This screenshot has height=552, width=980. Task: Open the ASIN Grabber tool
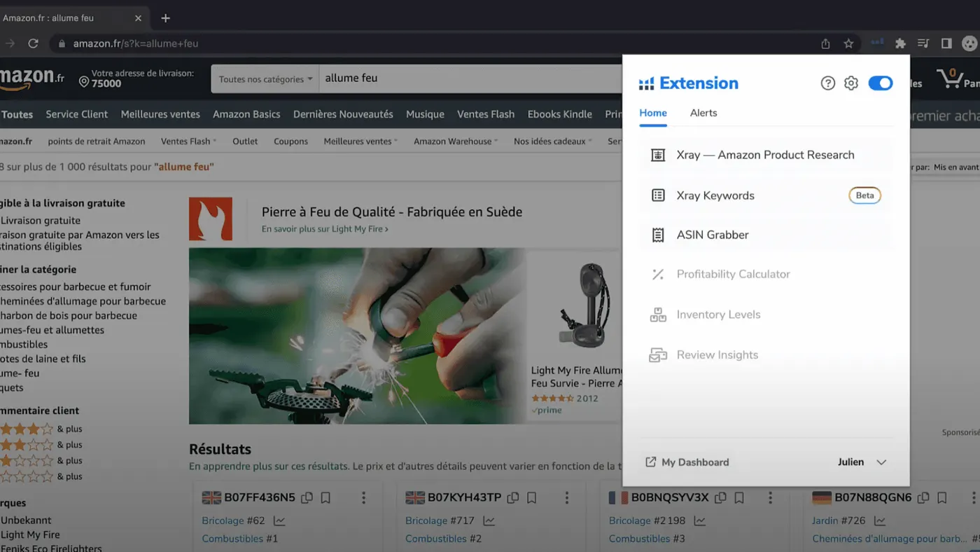click(x=766, y=235)
